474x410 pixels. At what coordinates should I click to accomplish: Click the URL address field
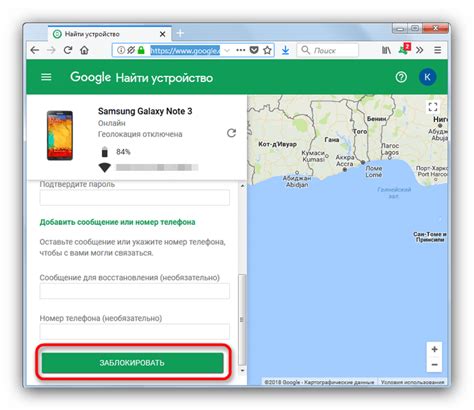pos(185,50)
